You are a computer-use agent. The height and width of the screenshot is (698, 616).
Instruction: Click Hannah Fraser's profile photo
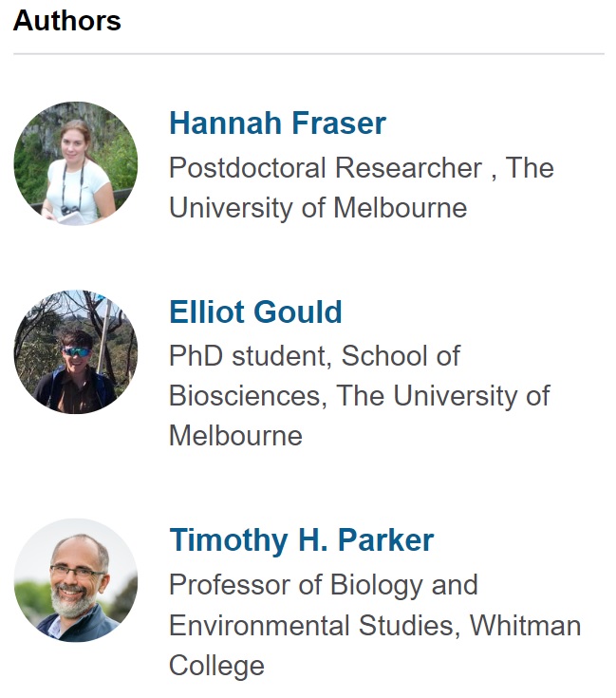pos(76,163)
